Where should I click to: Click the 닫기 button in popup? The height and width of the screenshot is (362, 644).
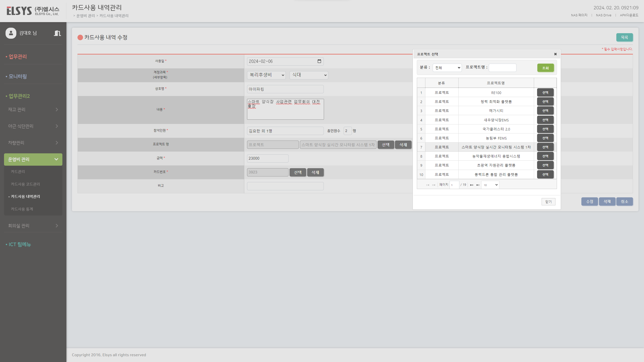548,202
